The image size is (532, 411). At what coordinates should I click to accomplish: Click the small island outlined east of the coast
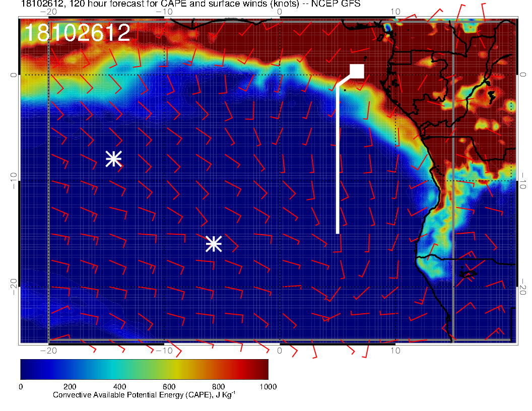click(468, 274)
